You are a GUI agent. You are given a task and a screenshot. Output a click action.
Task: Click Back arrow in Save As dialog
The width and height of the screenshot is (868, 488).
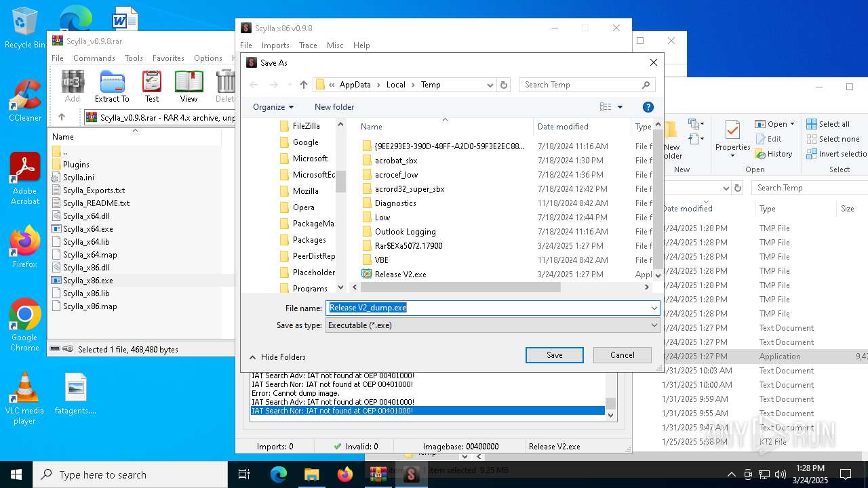254,85
